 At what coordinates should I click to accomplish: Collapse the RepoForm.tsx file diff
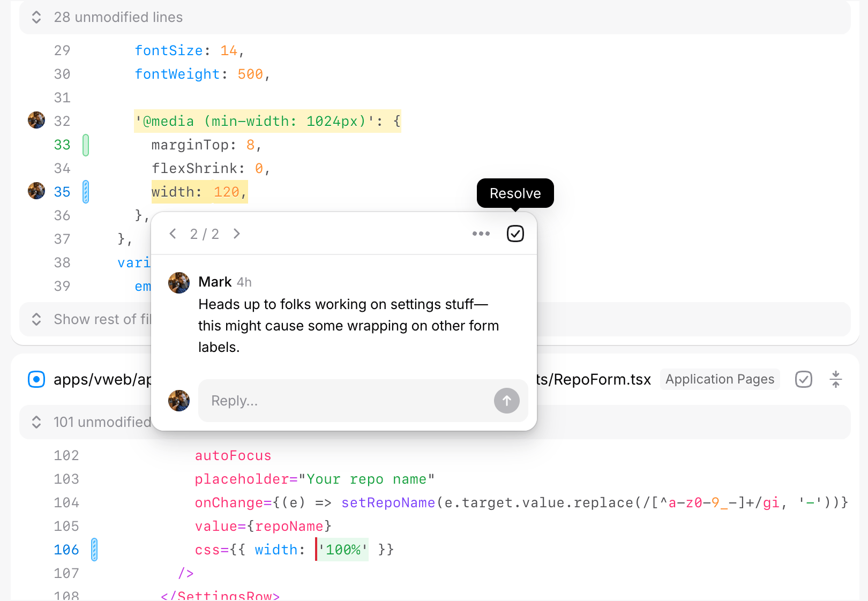[835, 379]
